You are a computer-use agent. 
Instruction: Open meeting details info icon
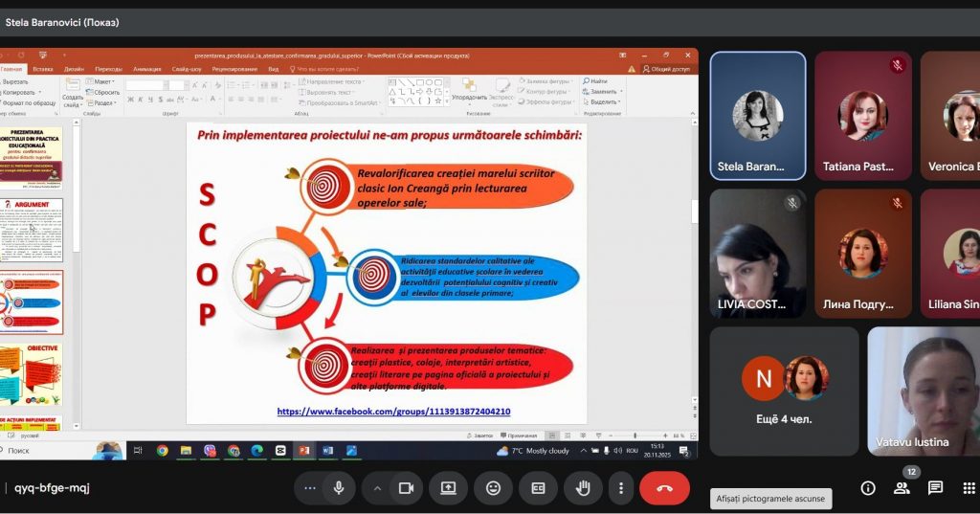(x=868, y=488)
